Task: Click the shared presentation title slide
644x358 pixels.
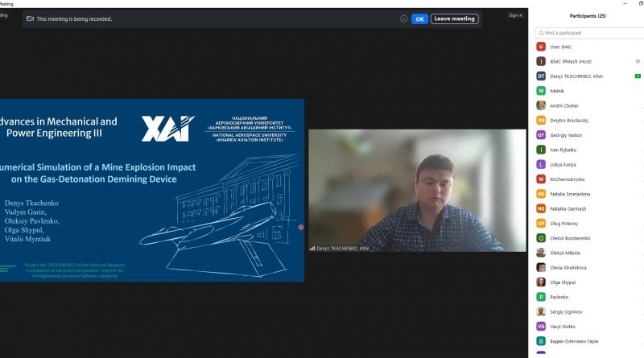Action: [x=151, y=190]
